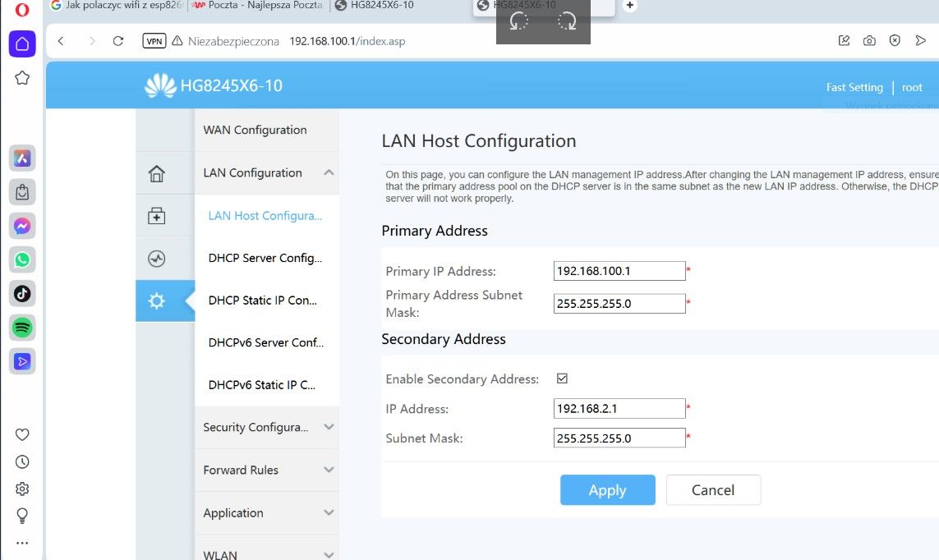Uncheck Enable Secondary Address checkbox
The height and width of the screenshot is (560, 939).
[562, 378]
